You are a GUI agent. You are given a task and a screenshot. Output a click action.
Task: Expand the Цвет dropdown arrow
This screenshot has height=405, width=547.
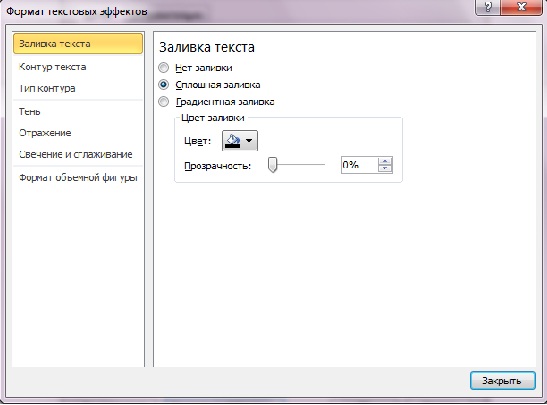249,141
